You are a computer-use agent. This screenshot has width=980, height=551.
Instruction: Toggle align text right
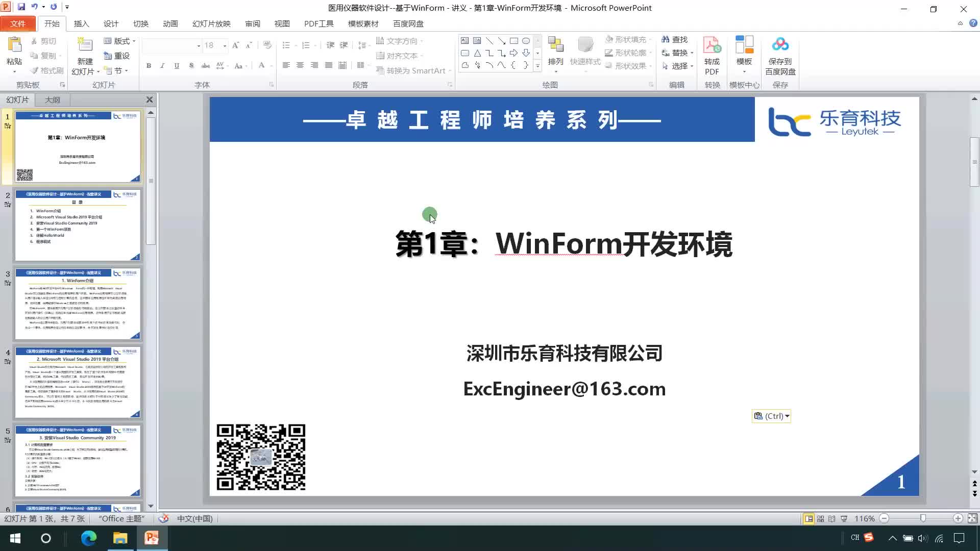tap(314, 65)
